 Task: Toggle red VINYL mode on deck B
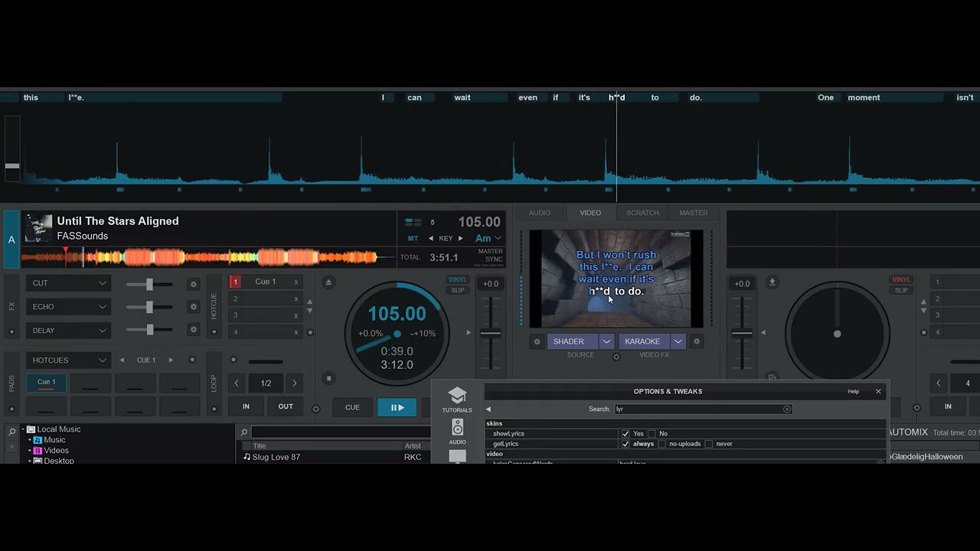pyautogui.click(x=901, y=280)
